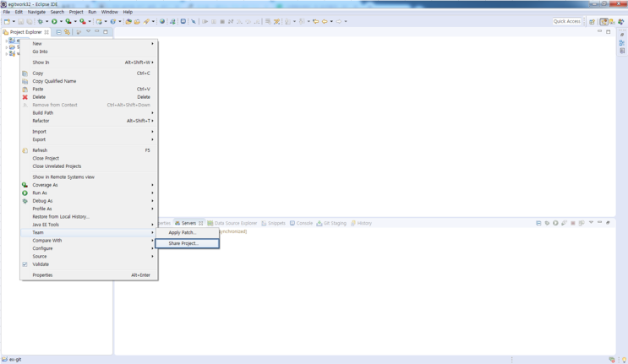628x364 pixels.
Task: Select Show in Remote Systems view
Action: click(x=89, y=177)
